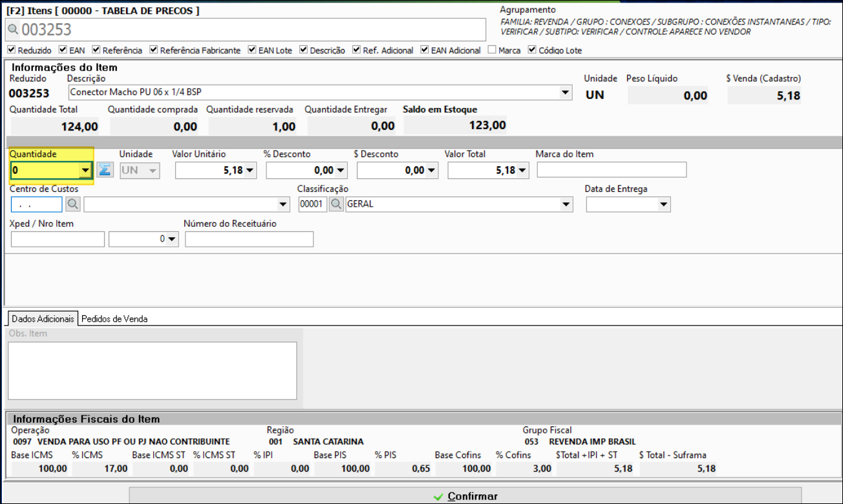Open the Data de Entrega date dropdown
The height and width of the screenshot is (504, 843).
coord(664,204)
